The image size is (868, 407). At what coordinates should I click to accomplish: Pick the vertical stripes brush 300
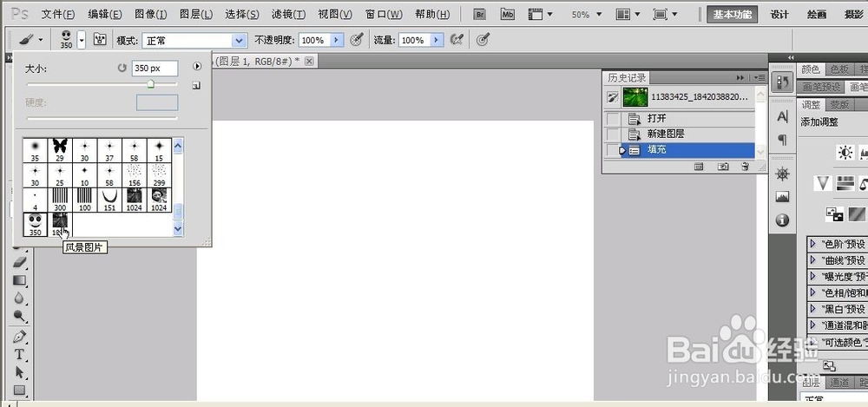60,200
